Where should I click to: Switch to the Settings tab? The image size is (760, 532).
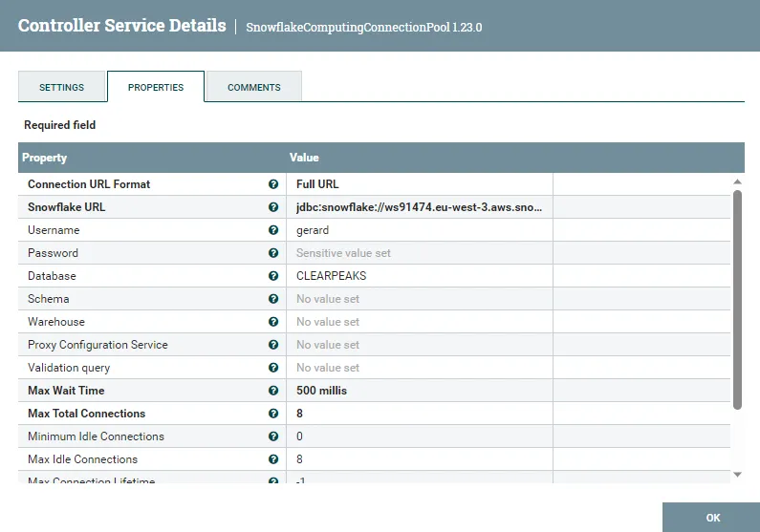point(61,87)
